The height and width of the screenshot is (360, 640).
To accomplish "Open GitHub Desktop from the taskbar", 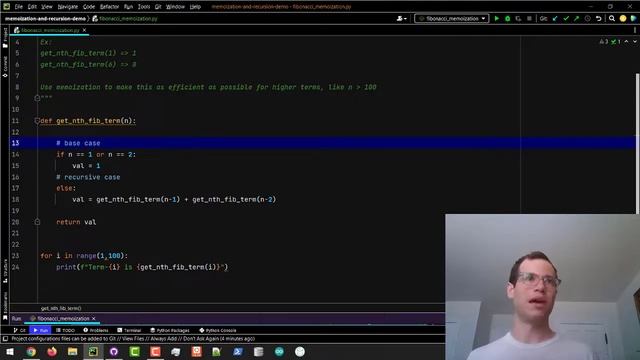I will click(114, 351).
